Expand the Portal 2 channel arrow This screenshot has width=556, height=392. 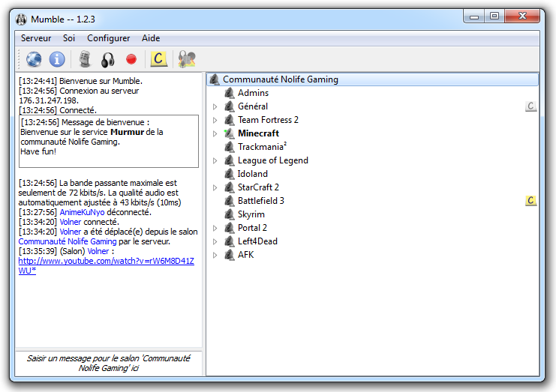[215, 228]
